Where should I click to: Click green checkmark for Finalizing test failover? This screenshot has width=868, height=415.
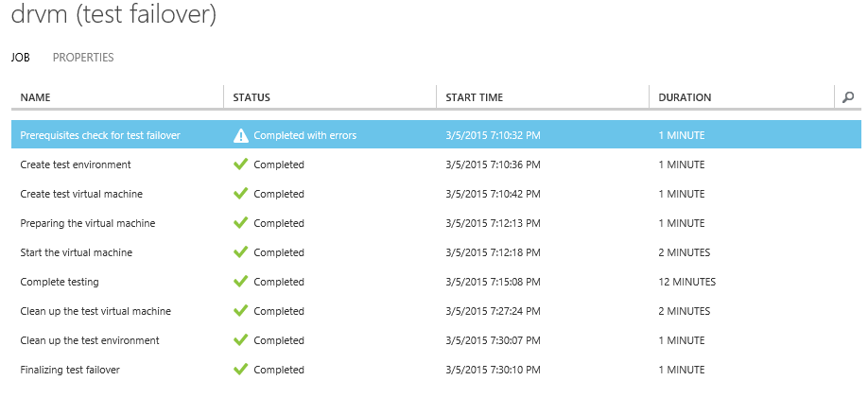tap(241, 370)
